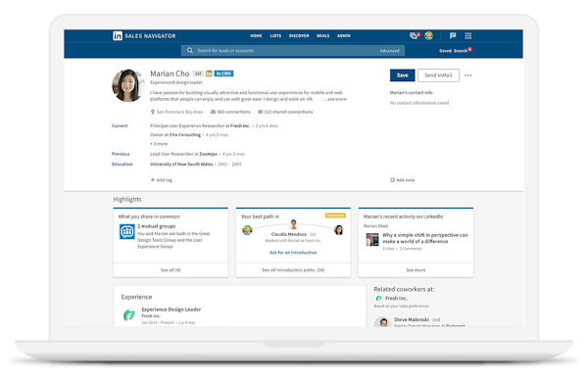Click the liked article thumbnail

point(372,239)
